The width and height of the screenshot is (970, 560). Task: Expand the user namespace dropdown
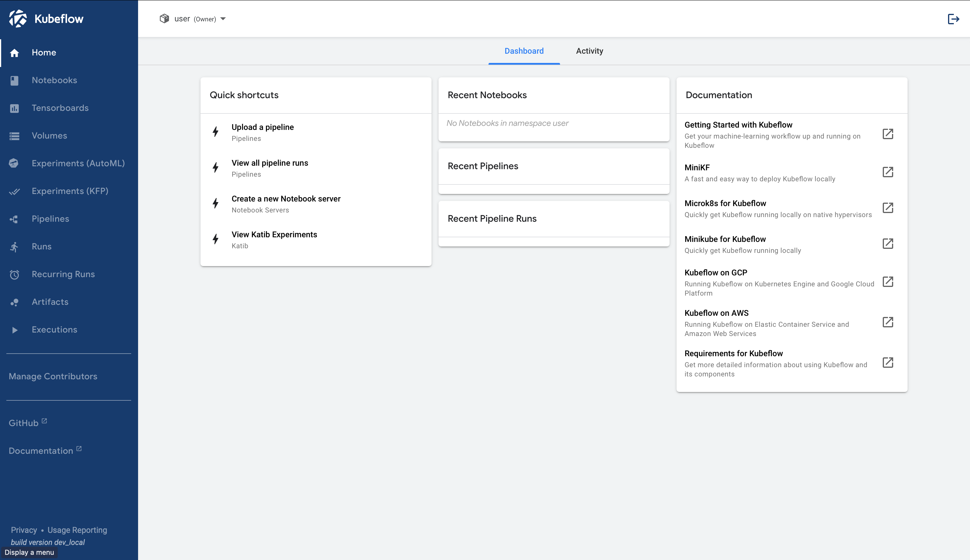223,18
